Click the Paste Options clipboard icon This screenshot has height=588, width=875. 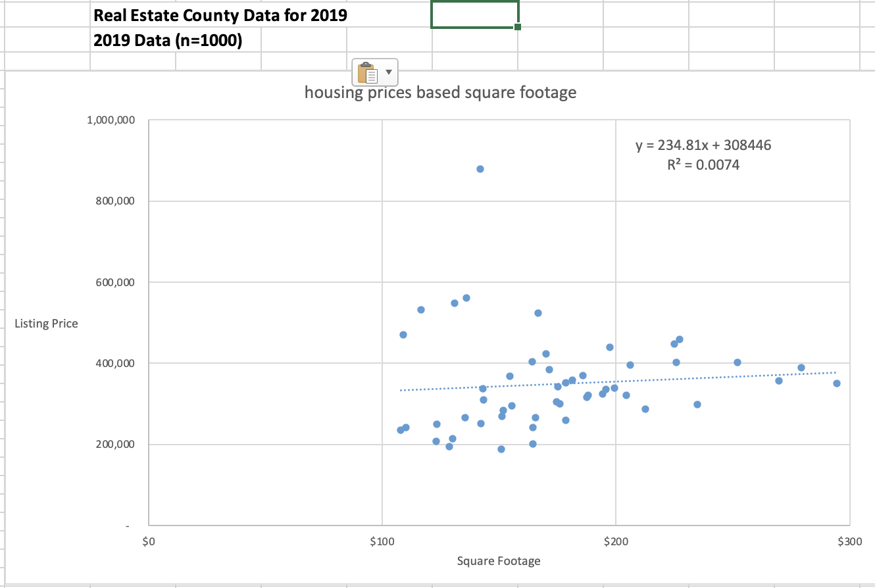(x=367, y=72)
